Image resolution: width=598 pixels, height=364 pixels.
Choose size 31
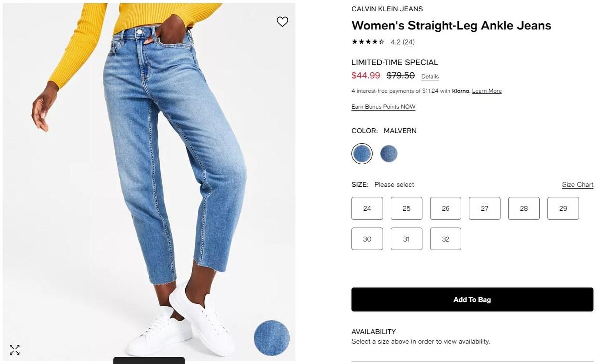click(x=406, y=239)
